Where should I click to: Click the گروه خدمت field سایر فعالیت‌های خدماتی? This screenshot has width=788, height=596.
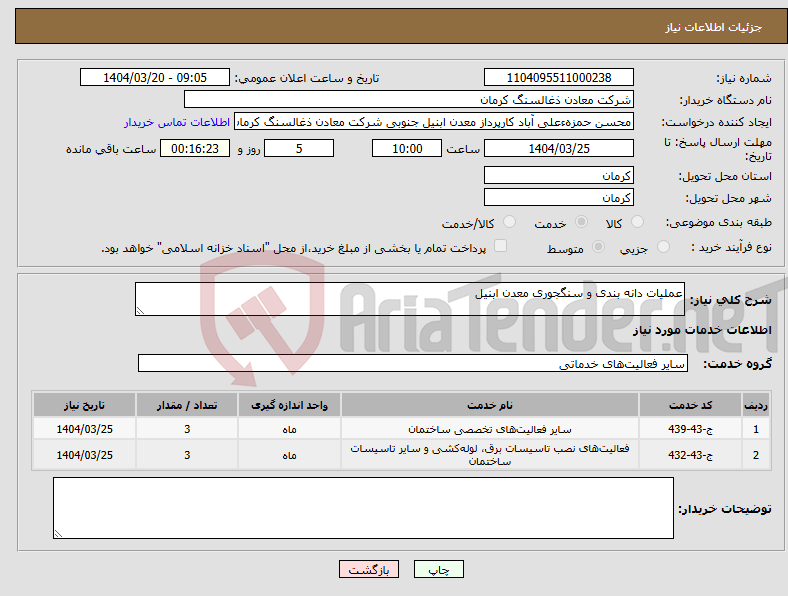tap(413, 363)
